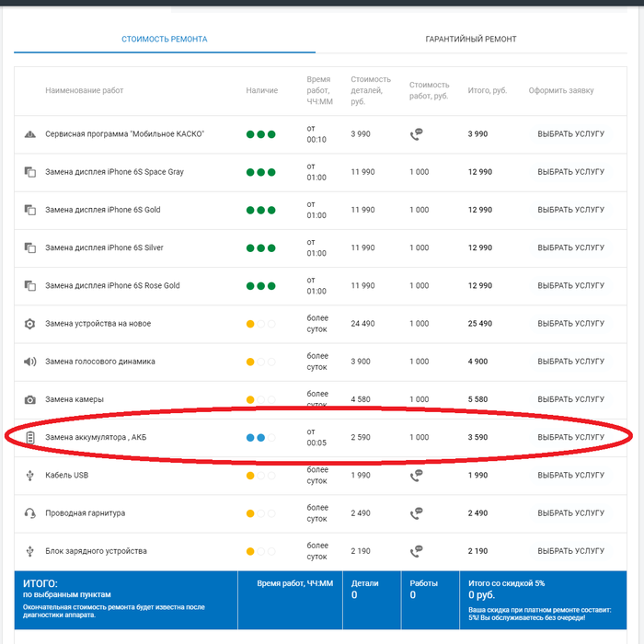Click phone consultation icon in Кабель USB row
644x644 pixels.
pyautogui.click(x=417, y=475)
